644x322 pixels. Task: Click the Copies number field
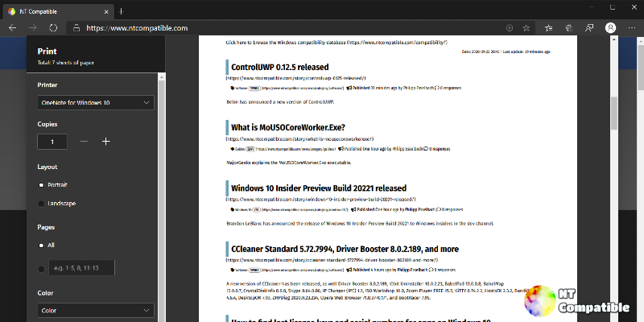(x=52, y=142)
